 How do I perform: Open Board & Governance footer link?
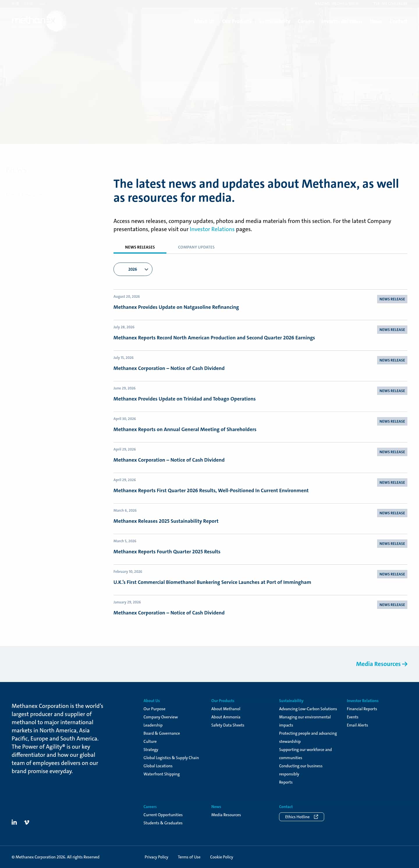tap(162, 733)
